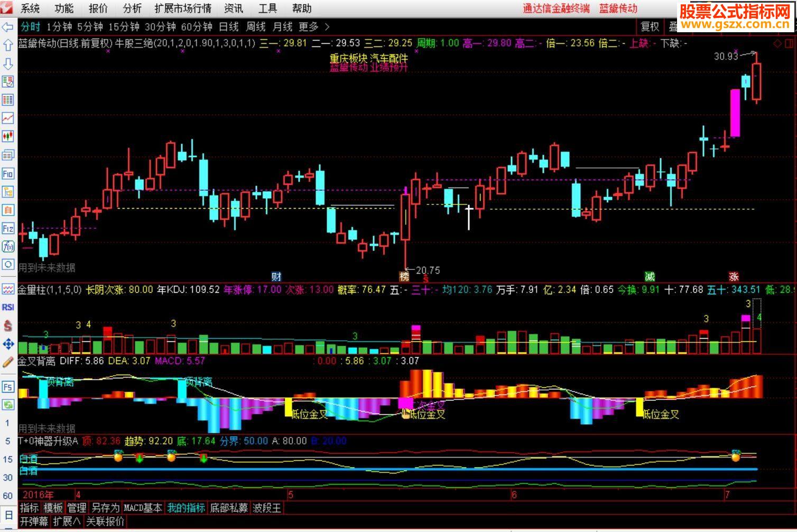Open the quote list with checkmark icon
Viewport: 797px width, 532px height.
click(x=8, y=82)
